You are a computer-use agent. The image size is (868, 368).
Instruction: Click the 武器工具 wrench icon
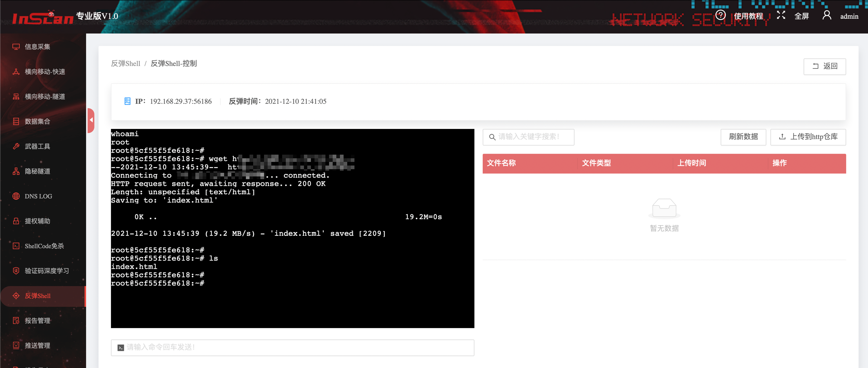tap(16, 146)
